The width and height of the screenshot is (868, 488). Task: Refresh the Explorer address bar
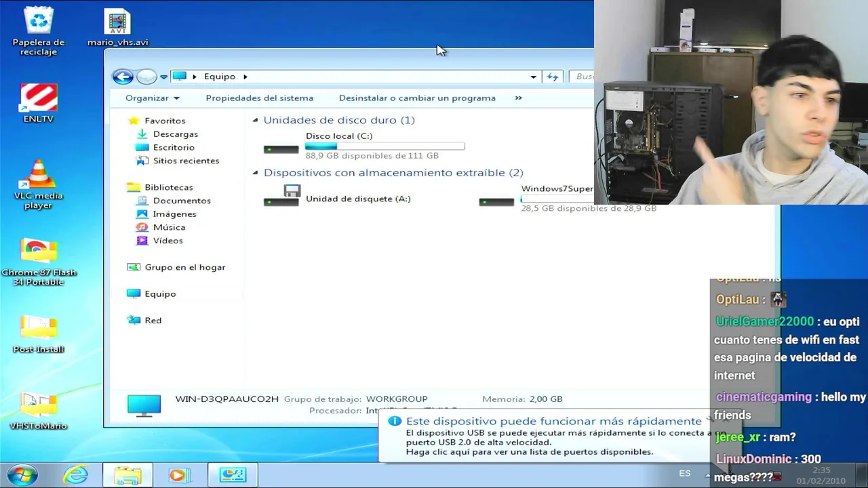click(553, 77)
